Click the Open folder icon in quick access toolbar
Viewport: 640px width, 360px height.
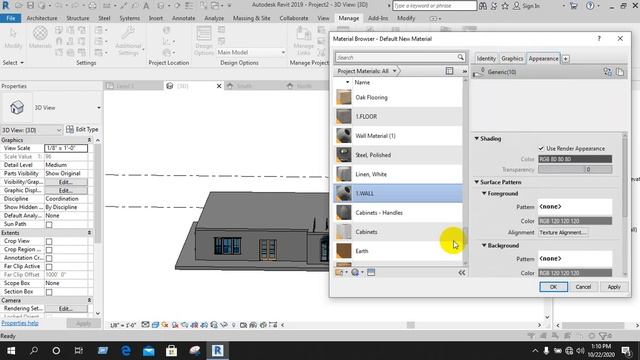pos(19,6)
